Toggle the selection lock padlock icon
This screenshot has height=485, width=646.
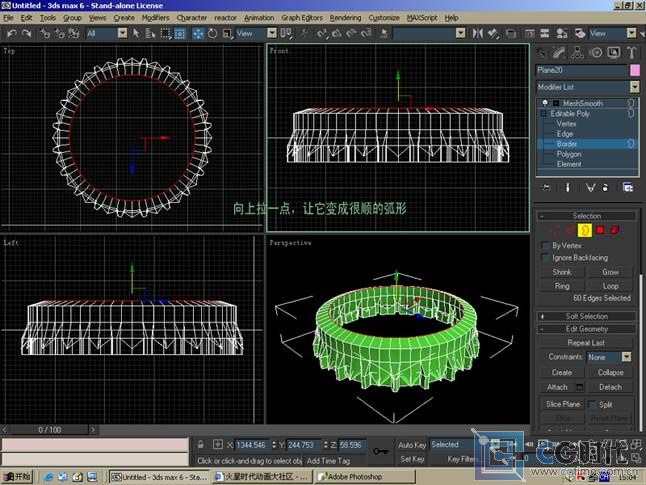point(200,445)
